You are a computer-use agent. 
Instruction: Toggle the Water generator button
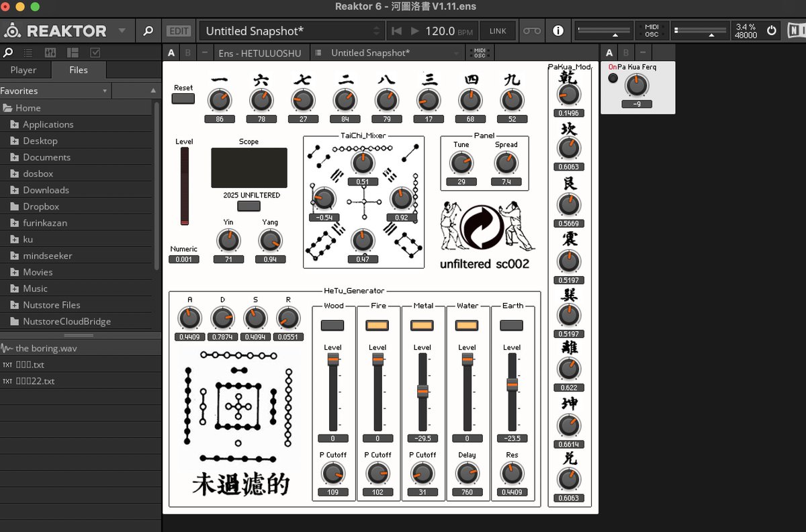coord(467,325)
